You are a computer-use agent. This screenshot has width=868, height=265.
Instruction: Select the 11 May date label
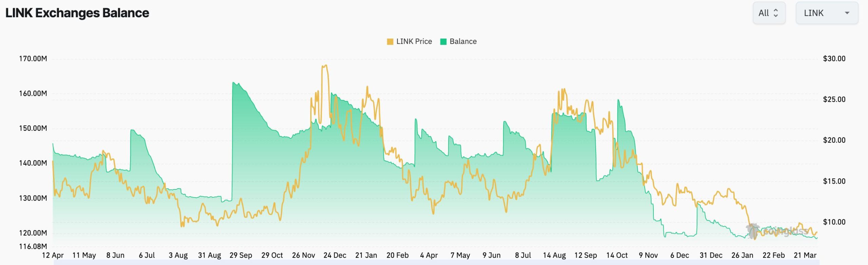[x=84, y=255]
